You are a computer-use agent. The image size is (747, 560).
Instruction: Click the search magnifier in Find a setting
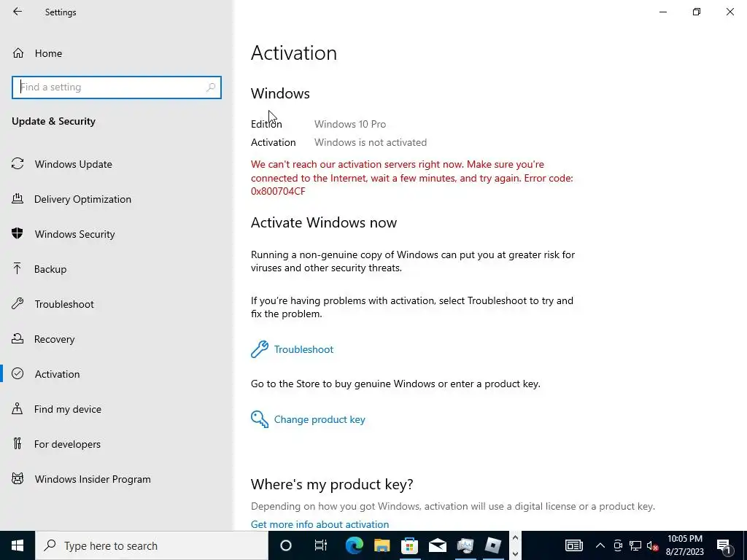pos(211,87)
